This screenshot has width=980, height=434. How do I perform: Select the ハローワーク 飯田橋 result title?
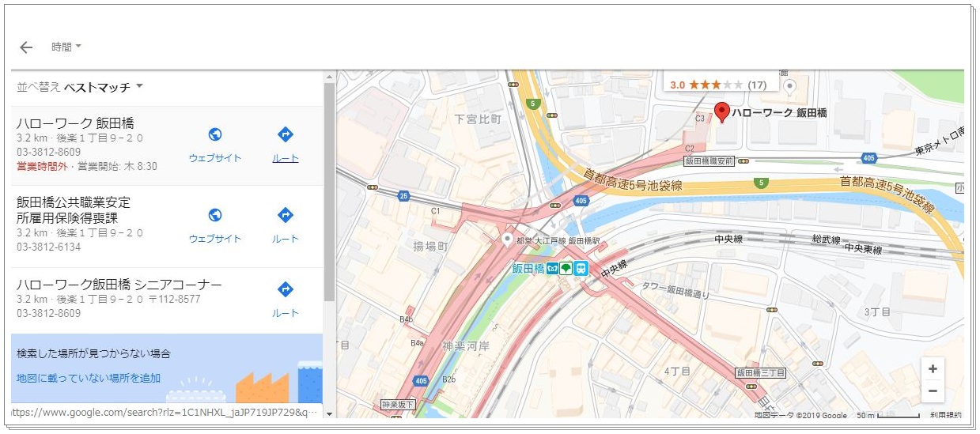point(75,123)
